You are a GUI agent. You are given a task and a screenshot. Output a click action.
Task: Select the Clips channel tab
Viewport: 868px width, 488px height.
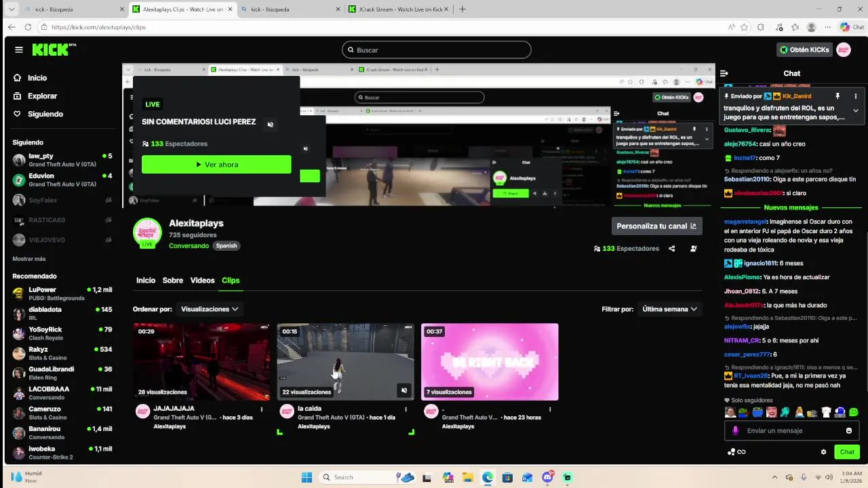click(x=231, y=281)
